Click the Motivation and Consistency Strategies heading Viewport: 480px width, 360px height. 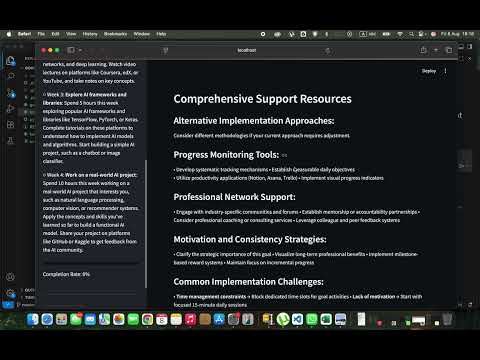coord(250,239)
